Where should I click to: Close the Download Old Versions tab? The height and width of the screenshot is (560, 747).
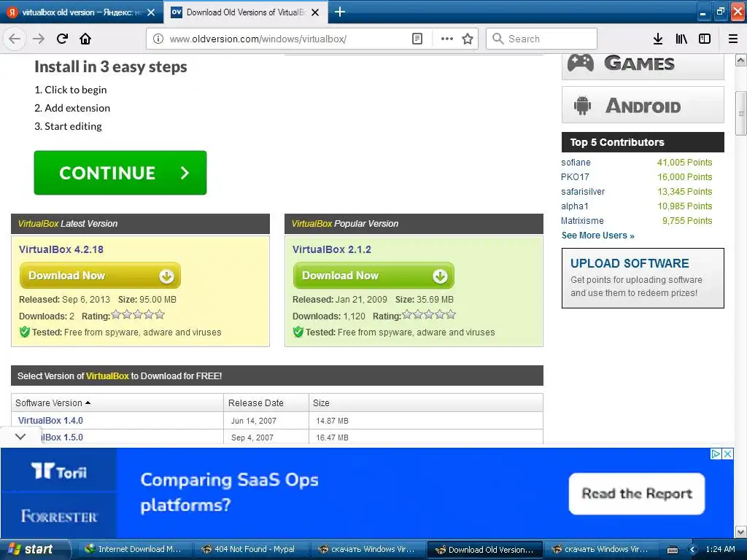point(315,12)
